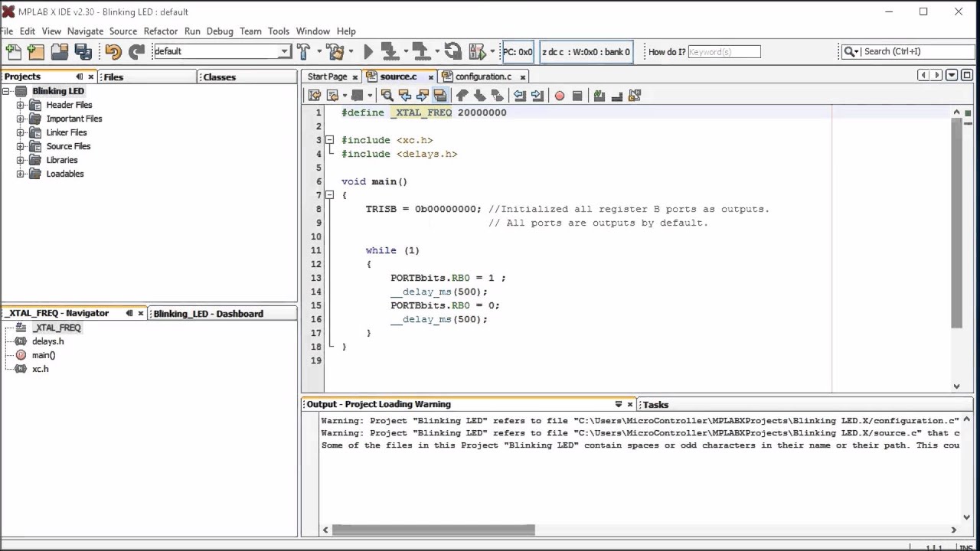Expand the Important Files folder
This screenshot has width=980, height=551.
pos(21,119)
